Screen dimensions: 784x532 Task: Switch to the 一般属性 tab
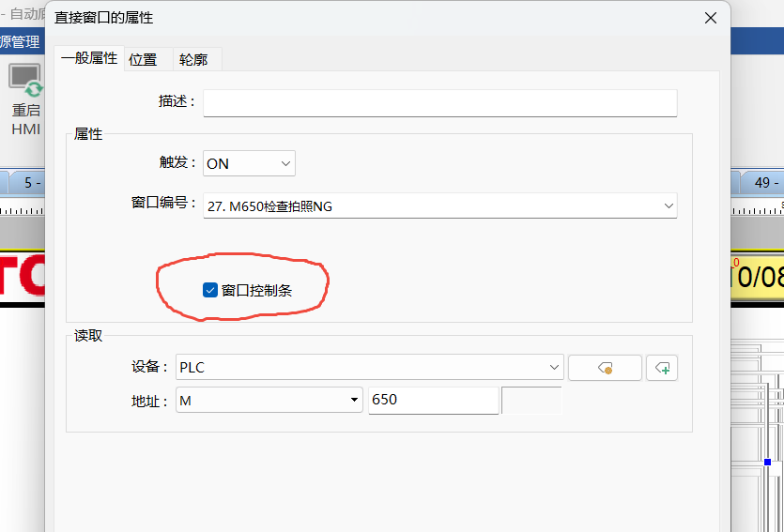coord(89,58)
